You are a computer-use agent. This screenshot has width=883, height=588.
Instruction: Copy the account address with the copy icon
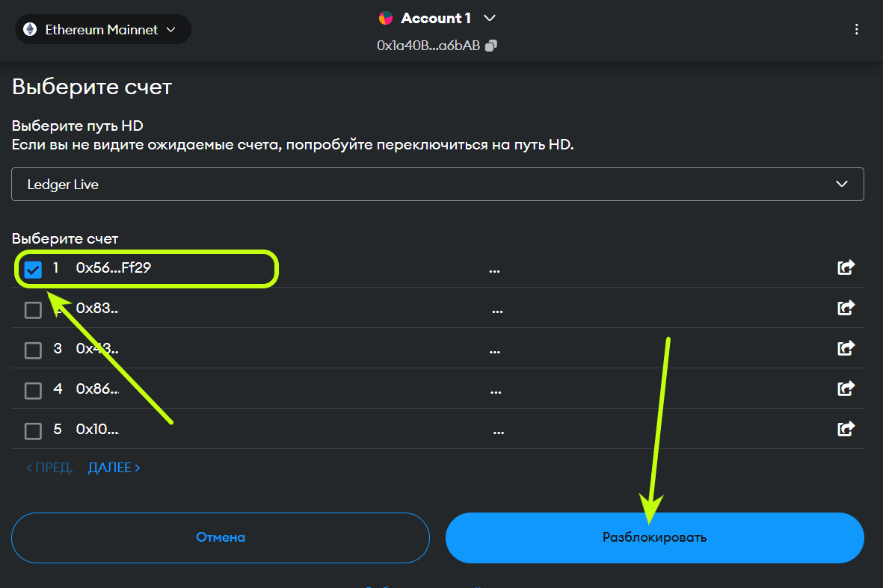(x=491, y=46)
